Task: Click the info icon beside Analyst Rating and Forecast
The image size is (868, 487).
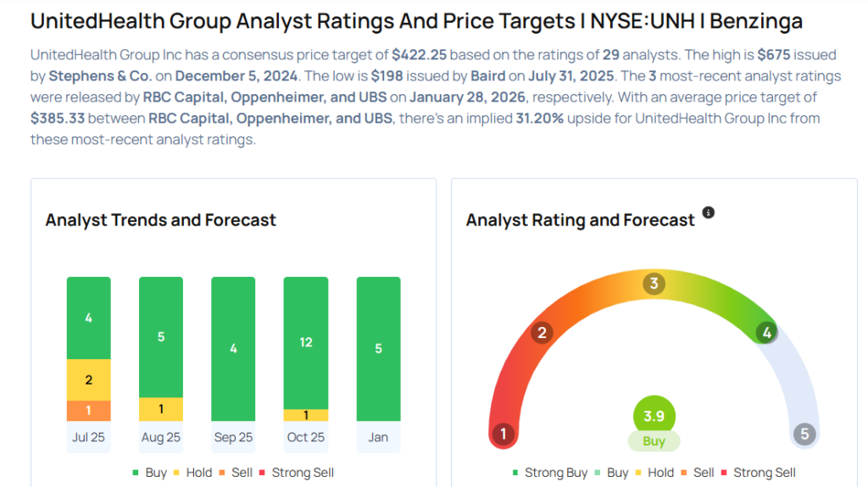Action: tap(709, 213)
